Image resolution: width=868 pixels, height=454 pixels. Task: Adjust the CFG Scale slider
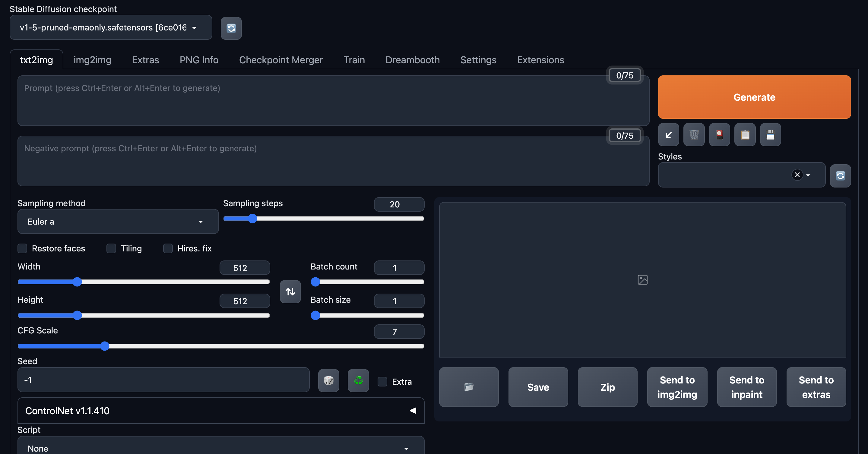[221, 346]
